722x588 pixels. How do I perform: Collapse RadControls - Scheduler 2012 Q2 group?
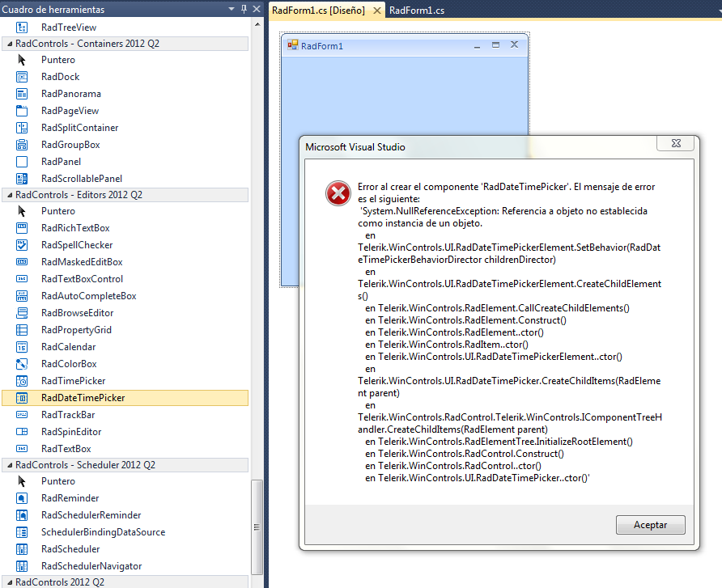(10, 465)
